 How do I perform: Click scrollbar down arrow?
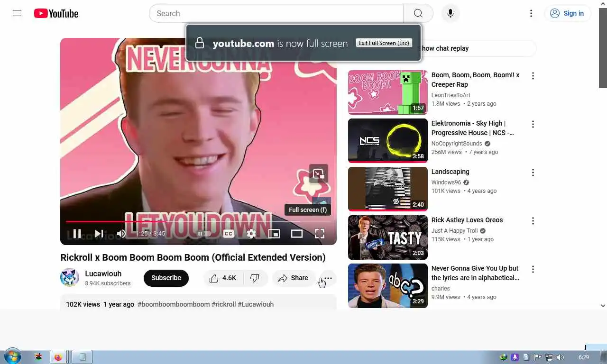coord(603,306)
